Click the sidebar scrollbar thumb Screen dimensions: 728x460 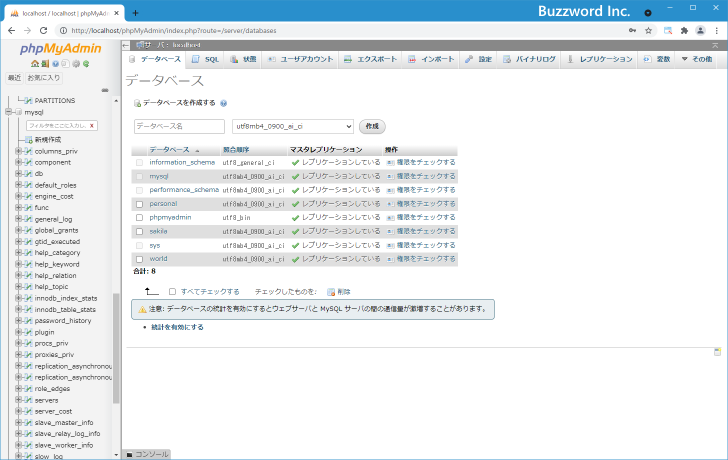[x=116, y=348]
